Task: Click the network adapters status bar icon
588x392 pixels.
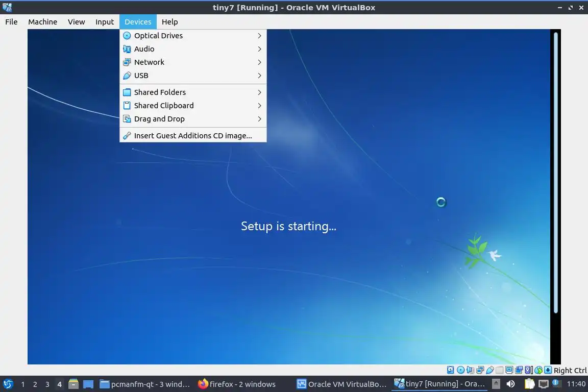Action: tap(480, 370)
